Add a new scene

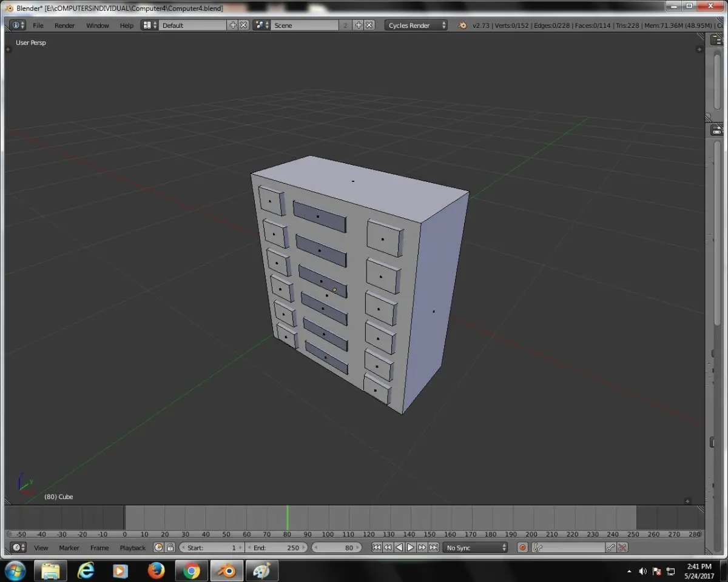[x=358, y=25]
